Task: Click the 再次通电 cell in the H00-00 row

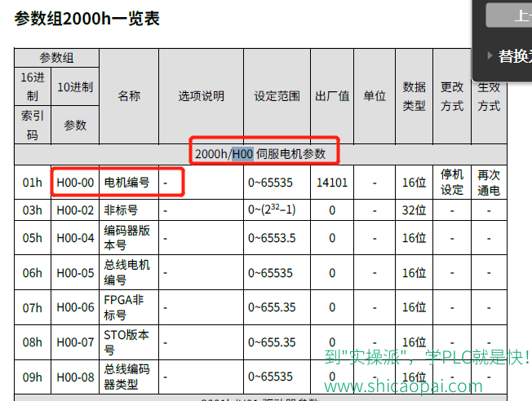Action: coord(489,183)
